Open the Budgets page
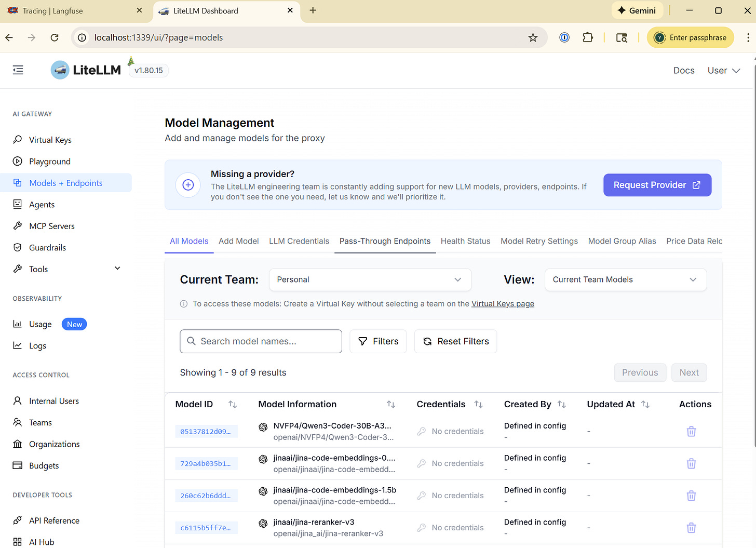The height and width of the screenshot is (548, 756). tap(44, 466)
